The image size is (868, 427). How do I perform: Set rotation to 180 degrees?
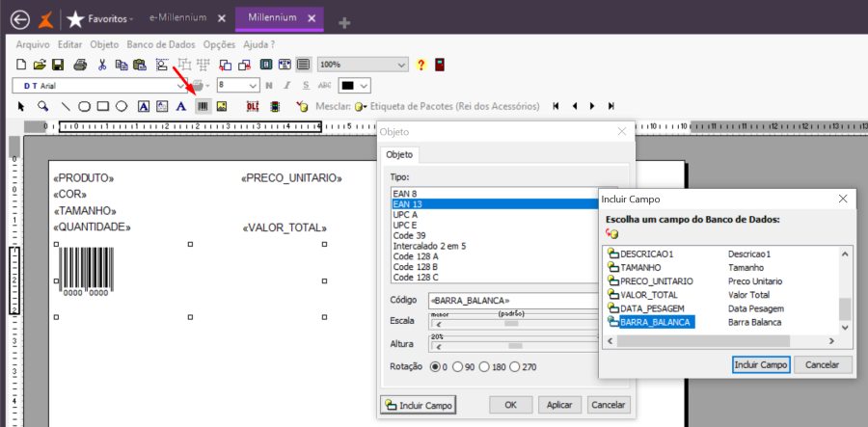pos(484,366)
